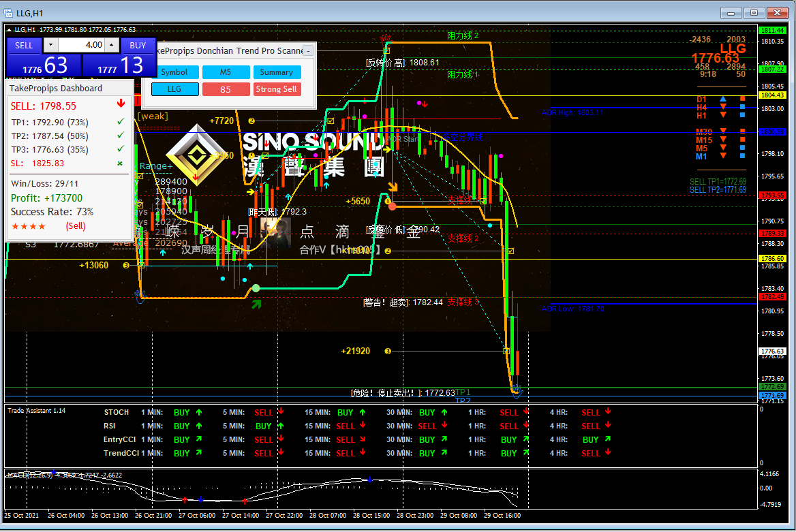The height and width of the screenshot is (532, 796).
Task: Click the '+21920' profit marker on the chart
Action: point(355,351)
